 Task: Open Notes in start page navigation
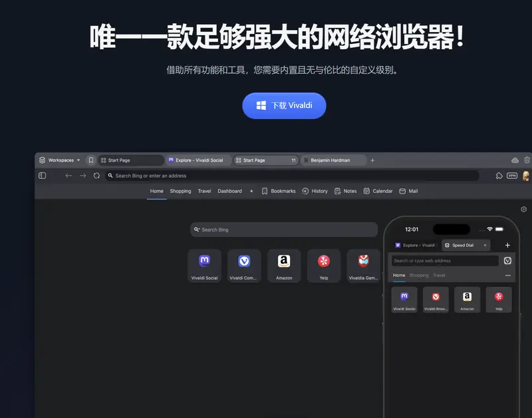click(345, 191)
